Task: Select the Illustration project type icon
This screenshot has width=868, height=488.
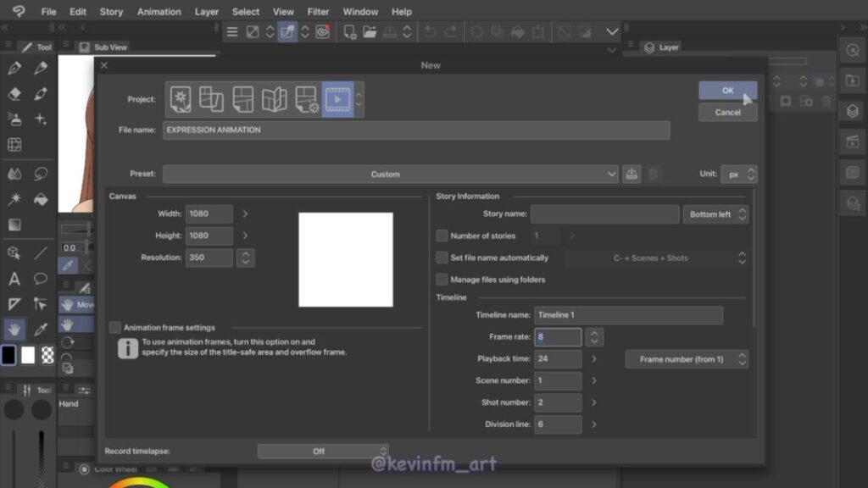Action: pyautogui.click(x=180, y=99)
